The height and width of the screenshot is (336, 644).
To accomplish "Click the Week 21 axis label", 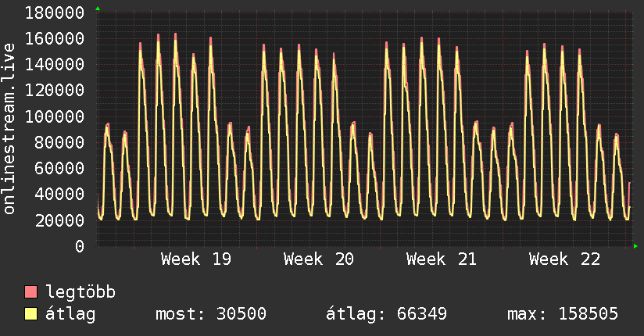I will coord(441,259).
